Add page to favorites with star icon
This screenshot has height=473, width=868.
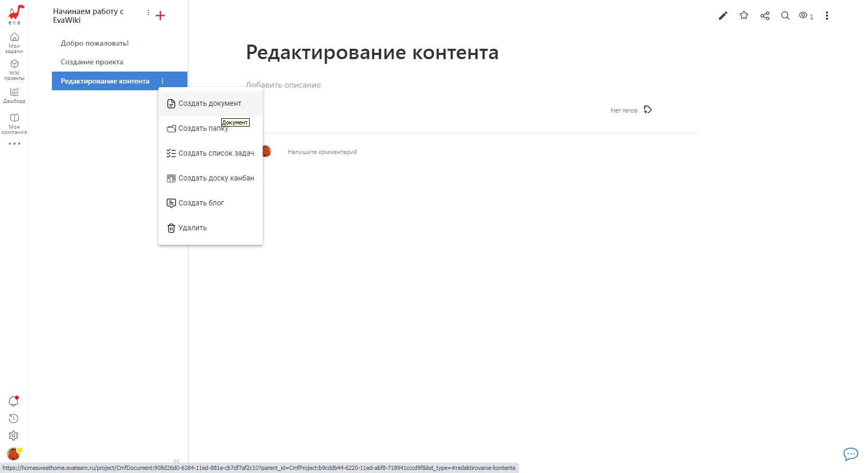tap(744, 16)
